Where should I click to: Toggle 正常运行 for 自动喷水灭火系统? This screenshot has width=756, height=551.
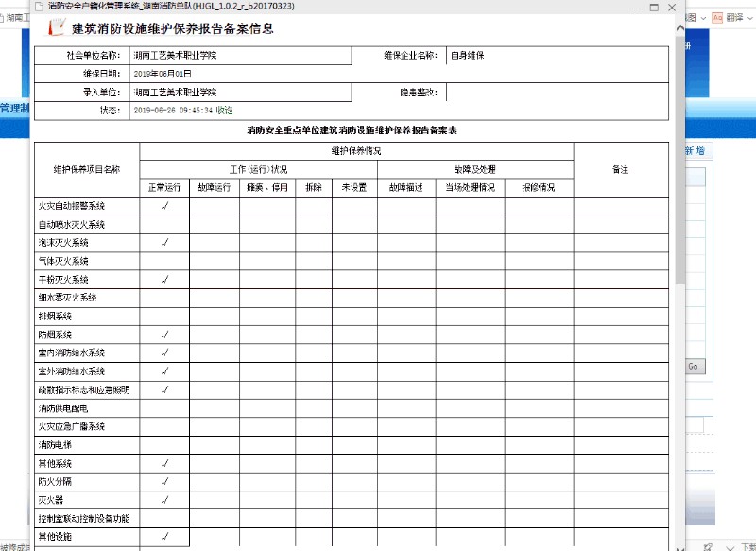(163, 224)
